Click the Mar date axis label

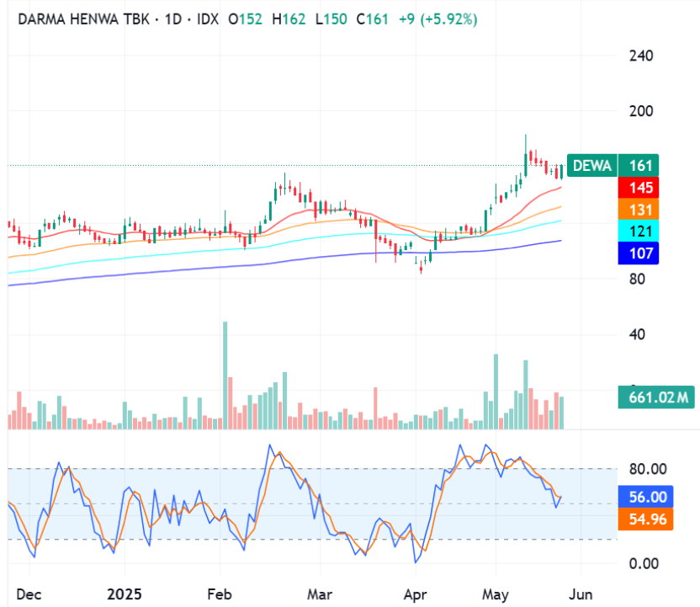320,594
